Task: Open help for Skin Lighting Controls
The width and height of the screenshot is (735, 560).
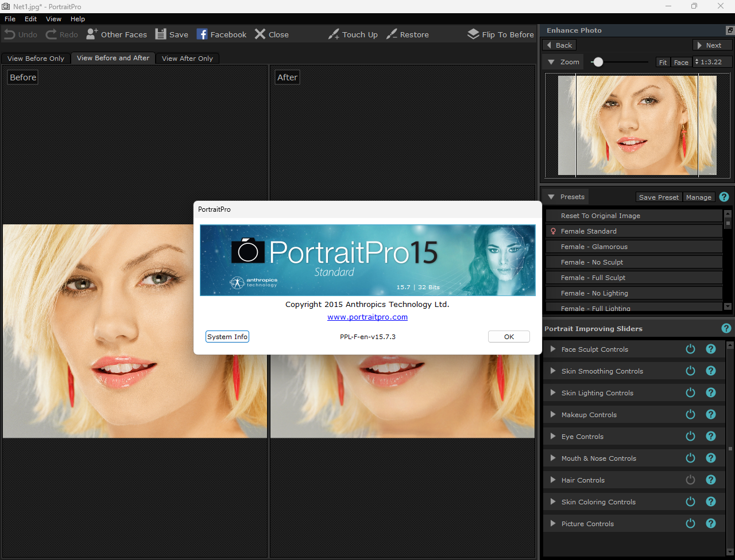Action: click(711, 393)
